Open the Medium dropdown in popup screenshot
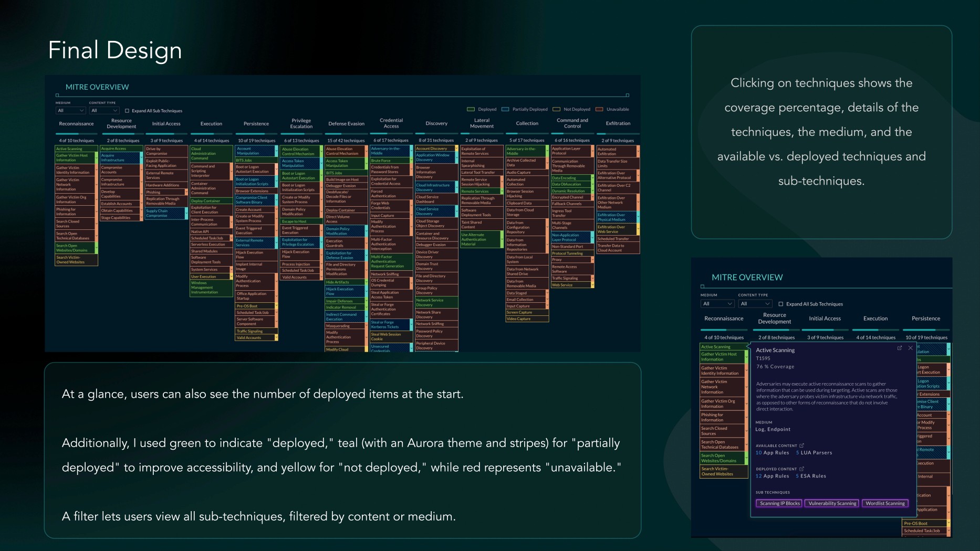 (x=717, y=304)
